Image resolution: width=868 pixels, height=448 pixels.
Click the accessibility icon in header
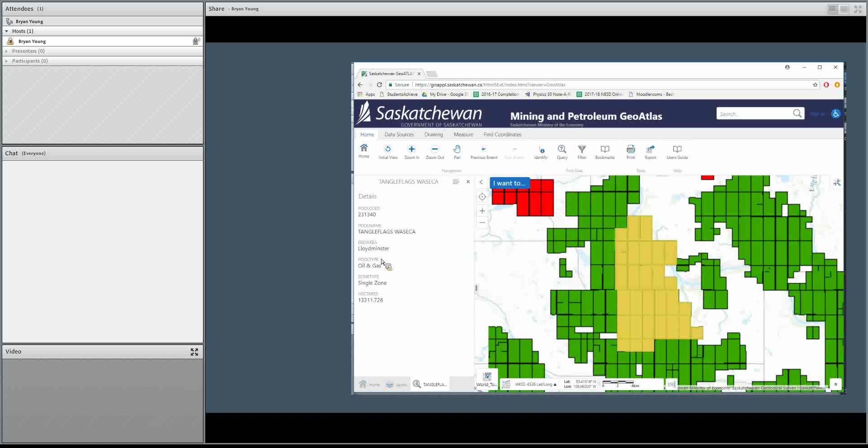[x=836, y=114]
